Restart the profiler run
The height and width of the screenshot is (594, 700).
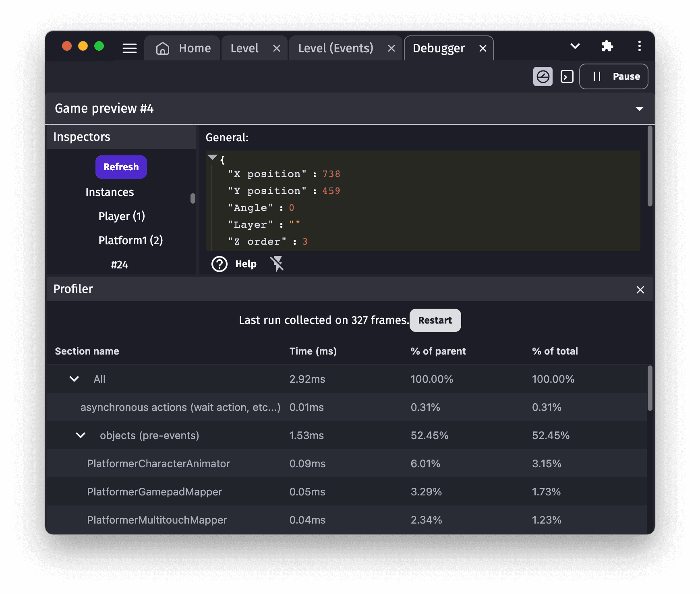click(x=435, y=320)
